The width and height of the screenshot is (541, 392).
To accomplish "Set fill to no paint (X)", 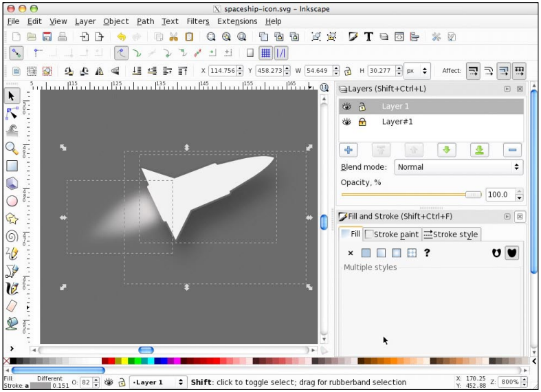I will (351, 253).
